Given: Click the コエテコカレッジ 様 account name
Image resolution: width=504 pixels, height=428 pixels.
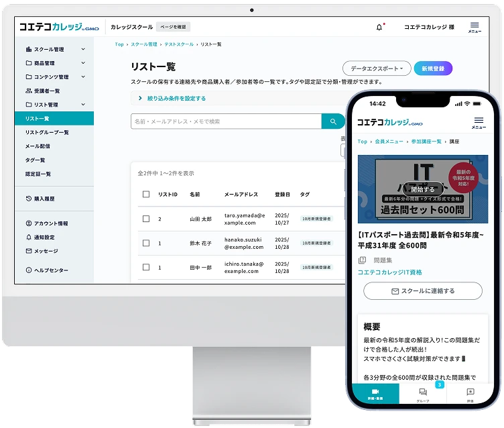Looking at the screenshot, I should pos(429,27).
